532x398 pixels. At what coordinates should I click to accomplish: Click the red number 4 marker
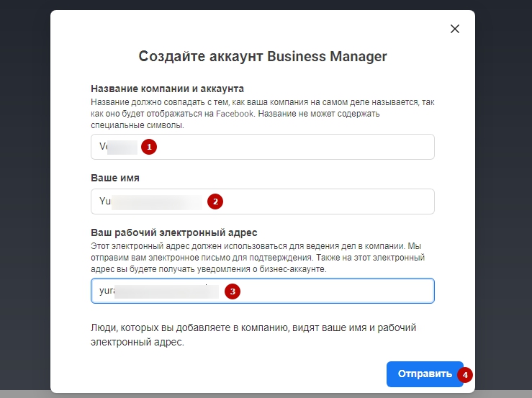466,374
